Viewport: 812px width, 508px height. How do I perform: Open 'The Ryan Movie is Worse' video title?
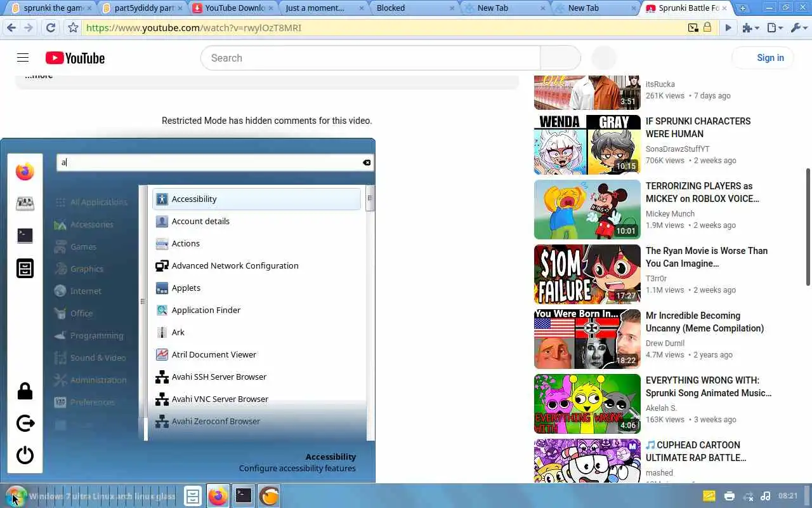point(707,257)
